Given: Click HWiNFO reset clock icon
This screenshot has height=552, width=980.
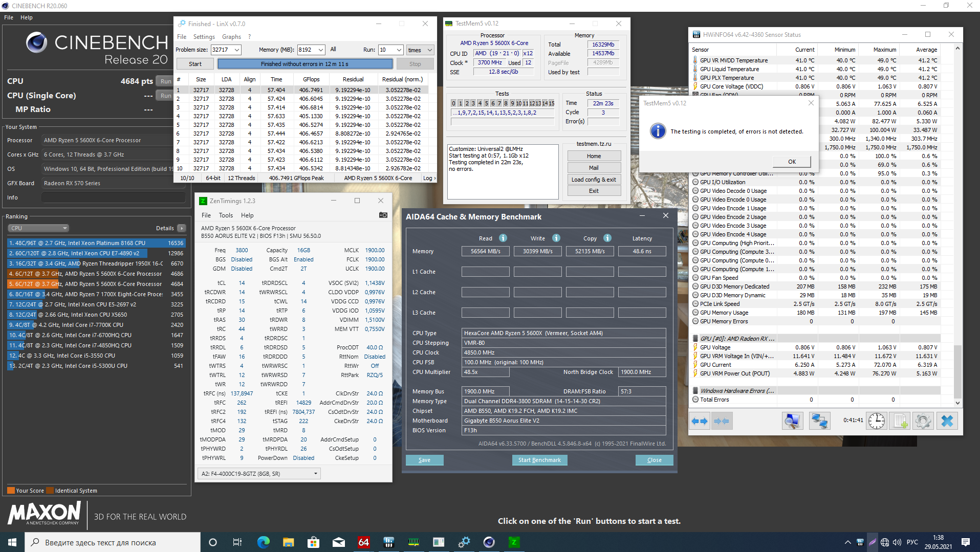Looking at the screenshot, I should [x=876, y=421].
